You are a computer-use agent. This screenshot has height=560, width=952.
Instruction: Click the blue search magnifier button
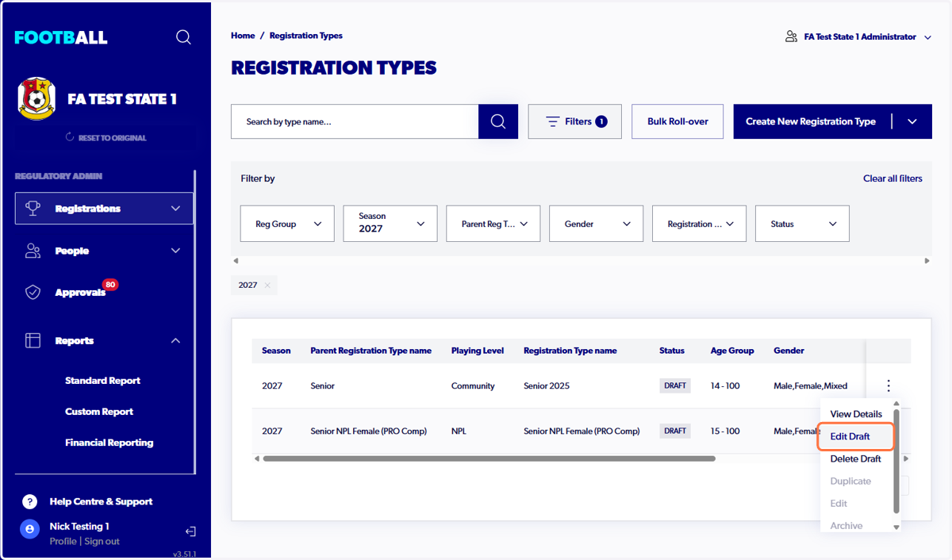point(498,121)
